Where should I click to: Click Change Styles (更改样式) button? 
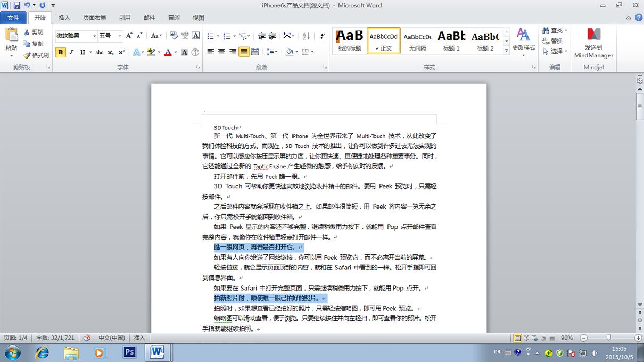pos(524,43)
